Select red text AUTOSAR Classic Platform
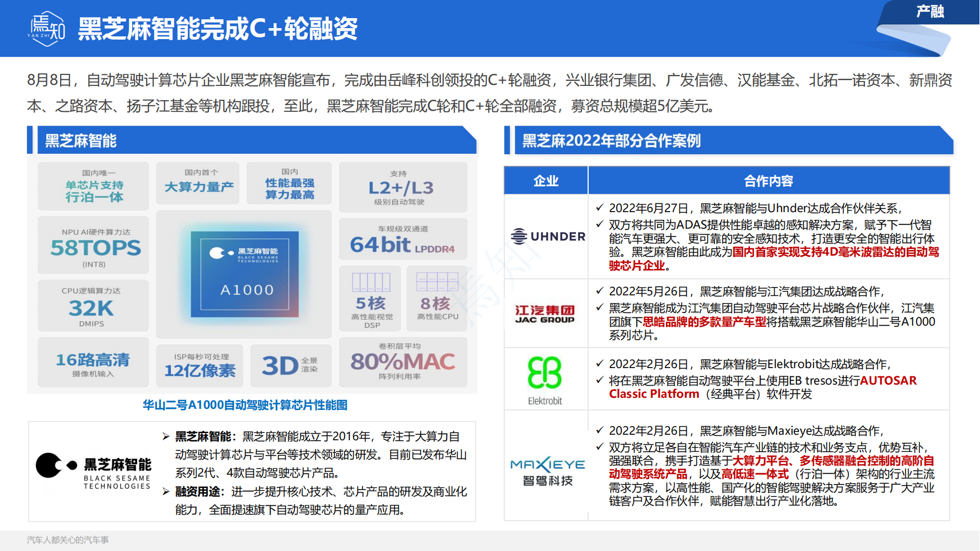 click(x=763, y=387)
